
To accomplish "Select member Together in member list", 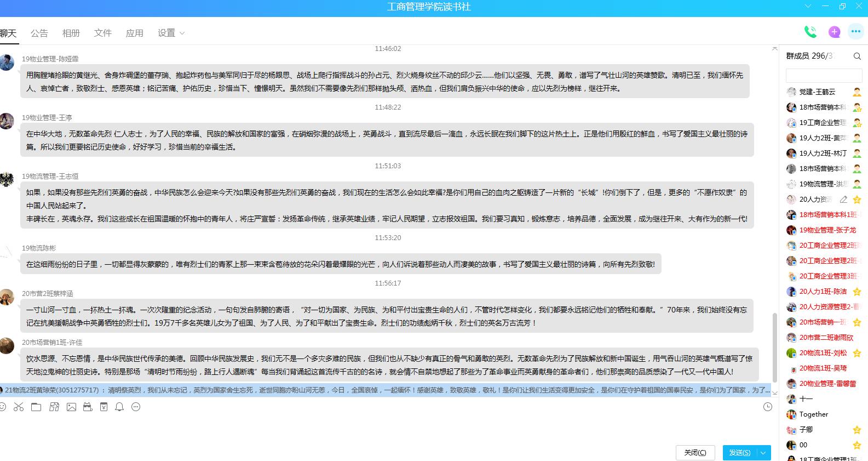I will click(813, 414).
